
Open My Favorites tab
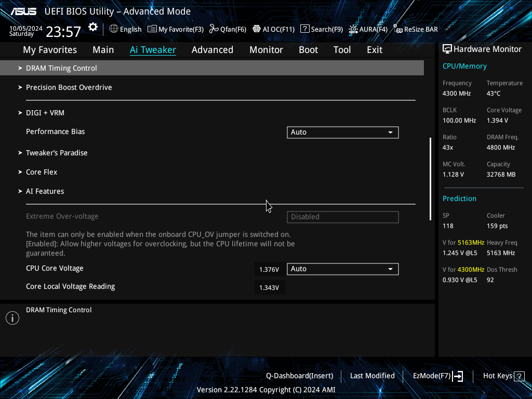point(50,49)
